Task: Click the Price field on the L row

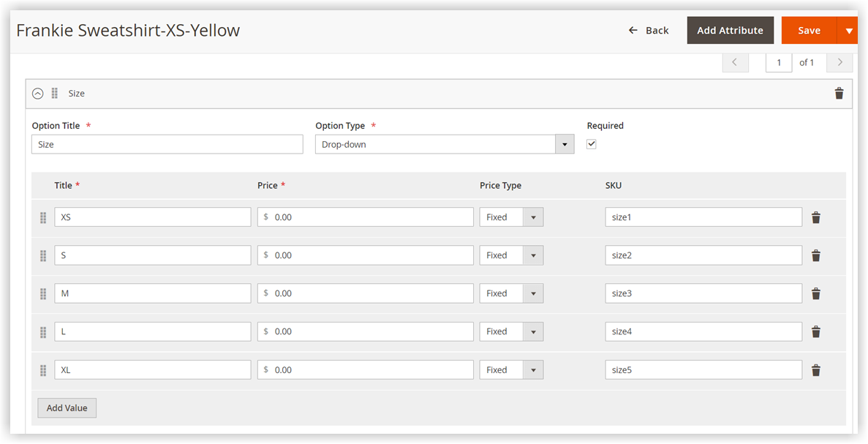Action: coord(364,331)
